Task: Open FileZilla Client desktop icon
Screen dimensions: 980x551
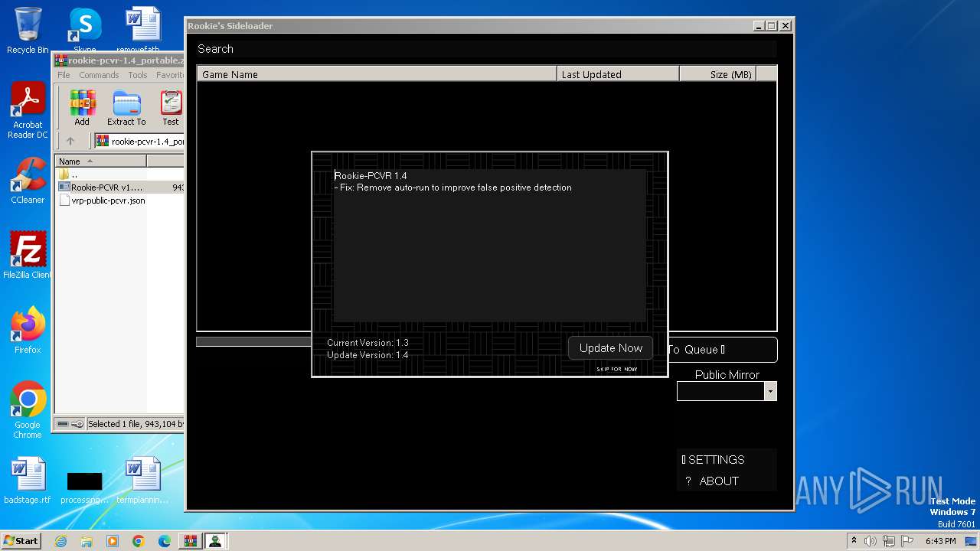Action: click(28, 256)
